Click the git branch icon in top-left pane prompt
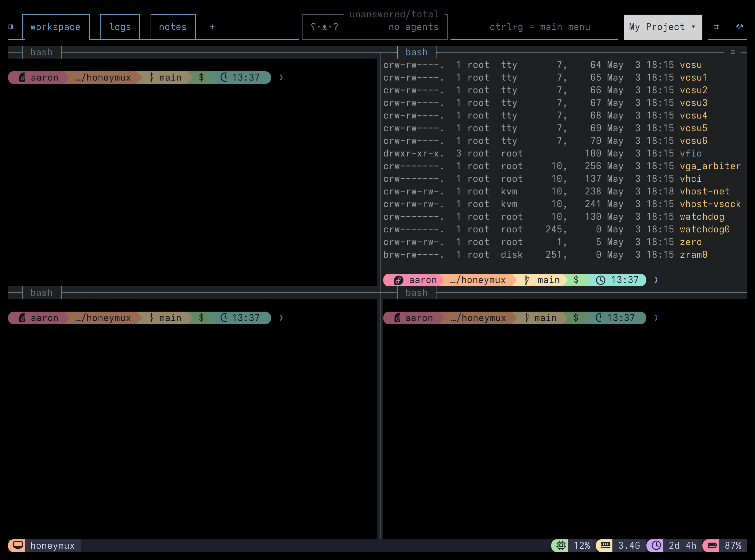The image size is (755, 560). 152,78
